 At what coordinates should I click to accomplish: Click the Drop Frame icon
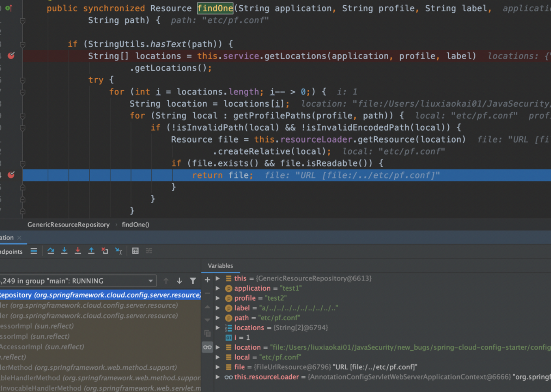click(x=105, y=251)
